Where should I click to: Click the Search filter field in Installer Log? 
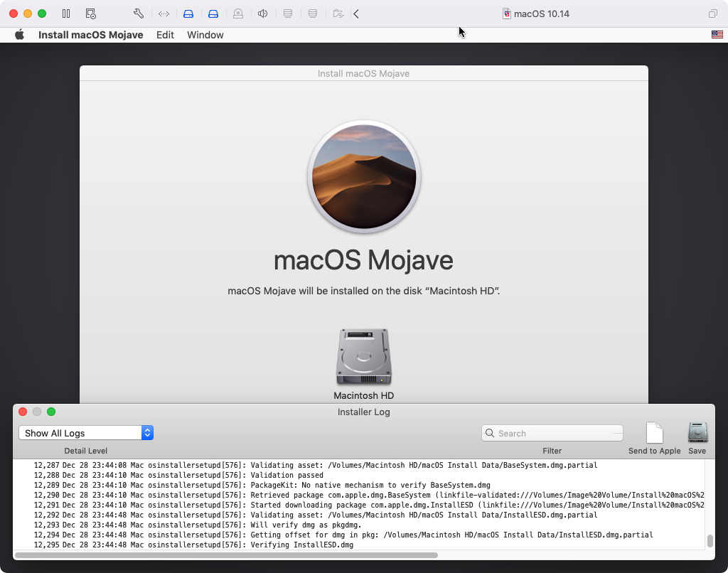click(x=552, y=433)
